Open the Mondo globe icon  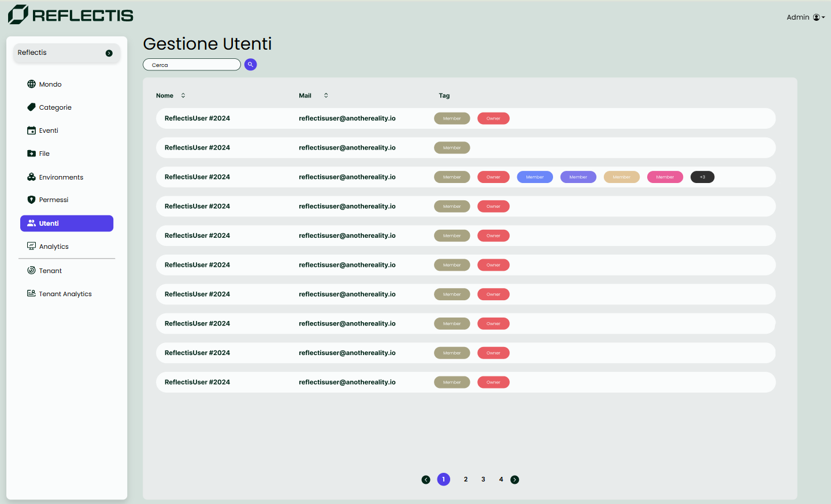click(32, 84)
